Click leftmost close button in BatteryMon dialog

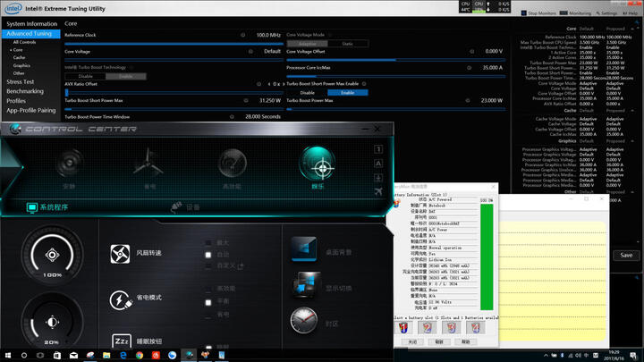[412, 341]
